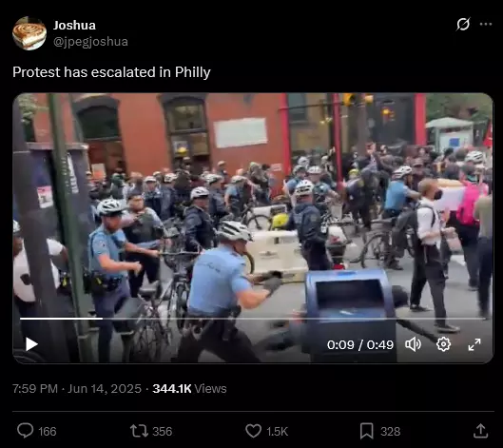Open the three-dot more options menu
503x448 pixels.
tap(486, 24)
